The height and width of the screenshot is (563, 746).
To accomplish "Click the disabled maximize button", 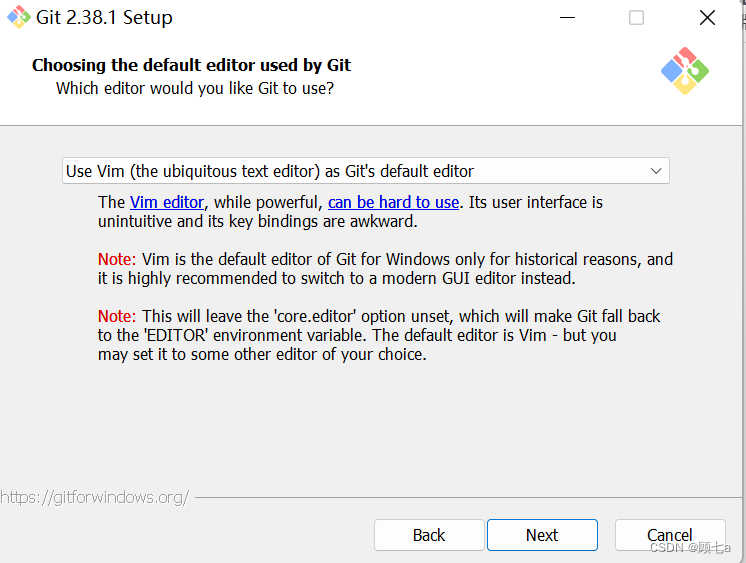I will point(637,18).
